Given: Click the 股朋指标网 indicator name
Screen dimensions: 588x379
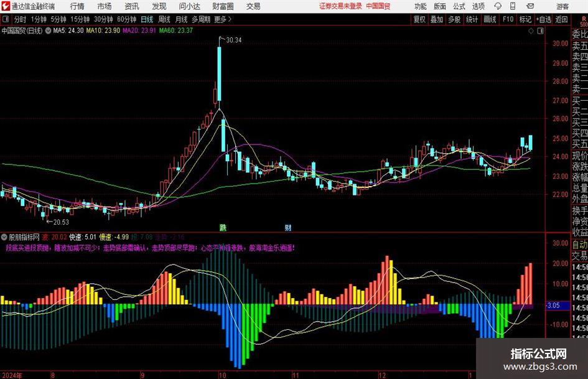Looking at the screenshot, I should tap(24, 237).
